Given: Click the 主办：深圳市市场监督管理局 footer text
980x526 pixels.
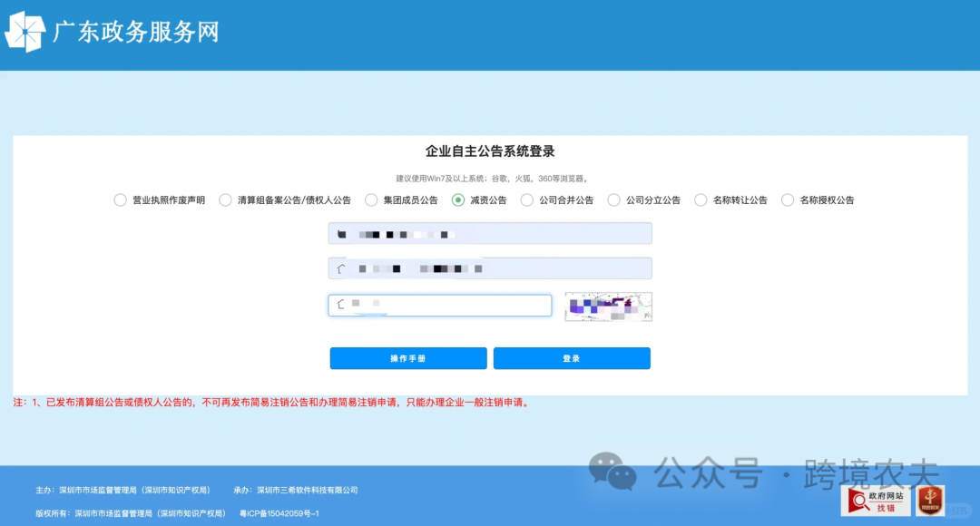Looking at the screenshot, I should 124,491.
